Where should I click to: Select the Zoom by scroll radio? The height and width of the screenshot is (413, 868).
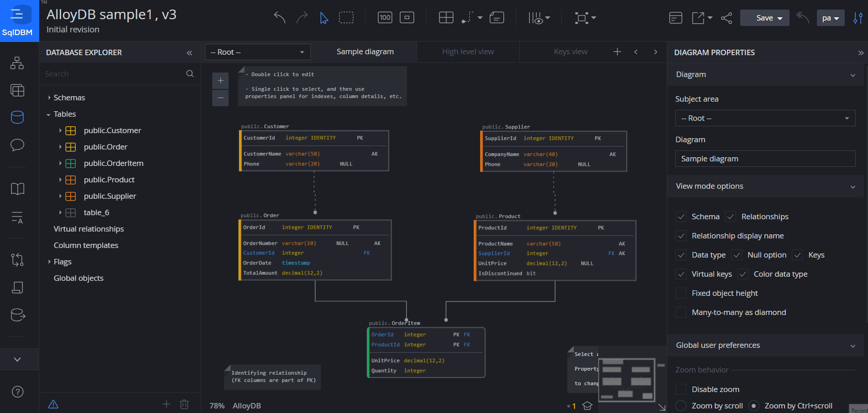[681, 406]
